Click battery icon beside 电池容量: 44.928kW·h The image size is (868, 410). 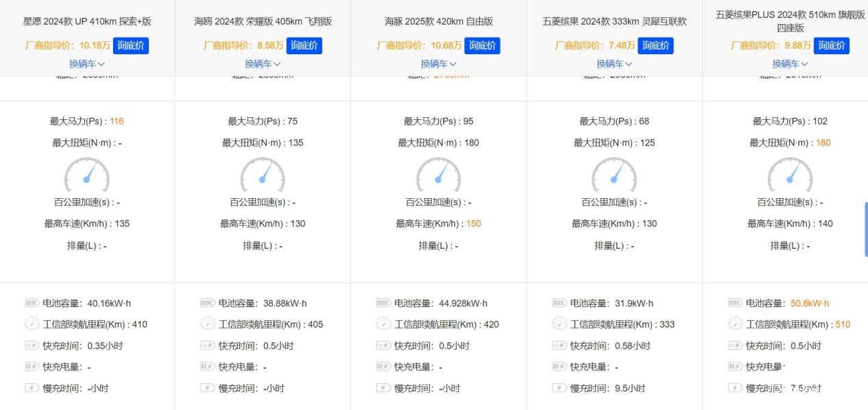pyautogui.click(x=384, y=303)
